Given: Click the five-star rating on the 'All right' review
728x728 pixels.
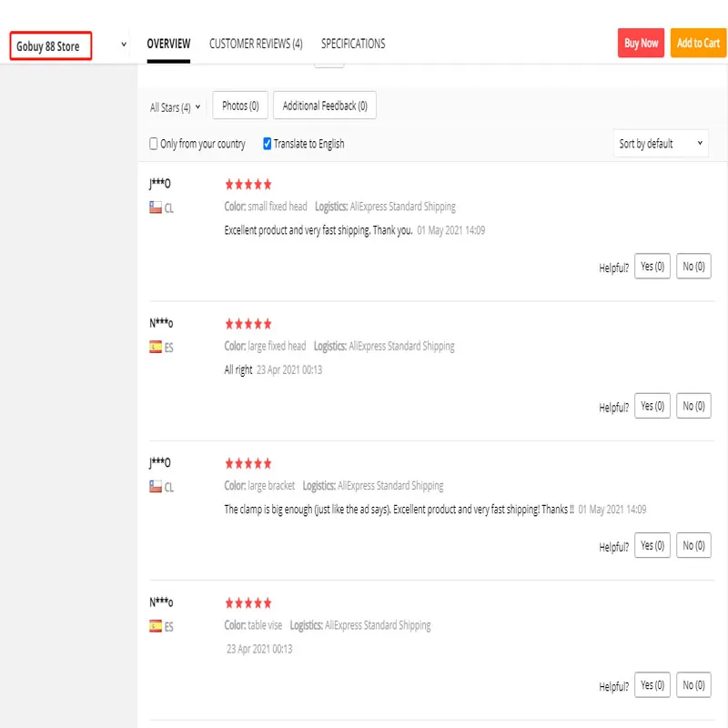Looking at the screenshot, I should click(x=248, y=324).
